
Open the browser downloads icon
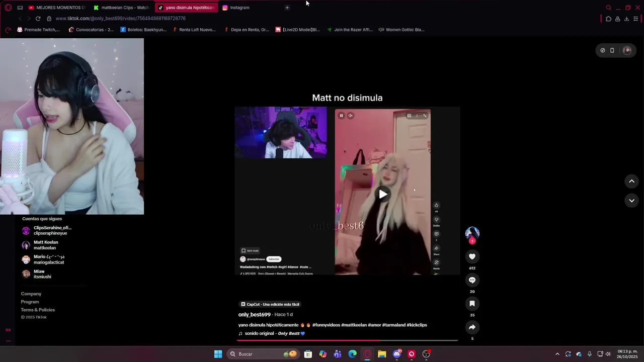click(x=626, y=19)
